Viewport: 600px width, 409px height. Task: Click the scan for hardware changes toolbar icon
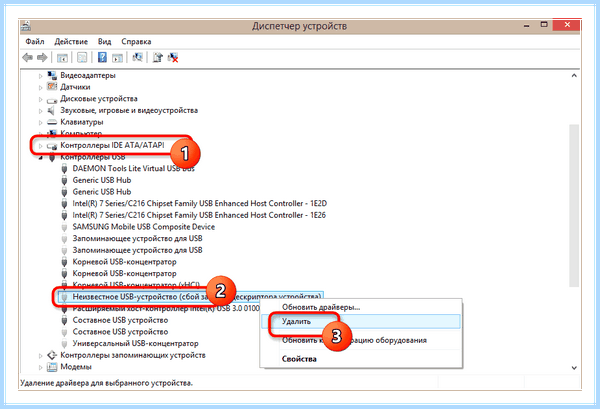tap(137, 57)
